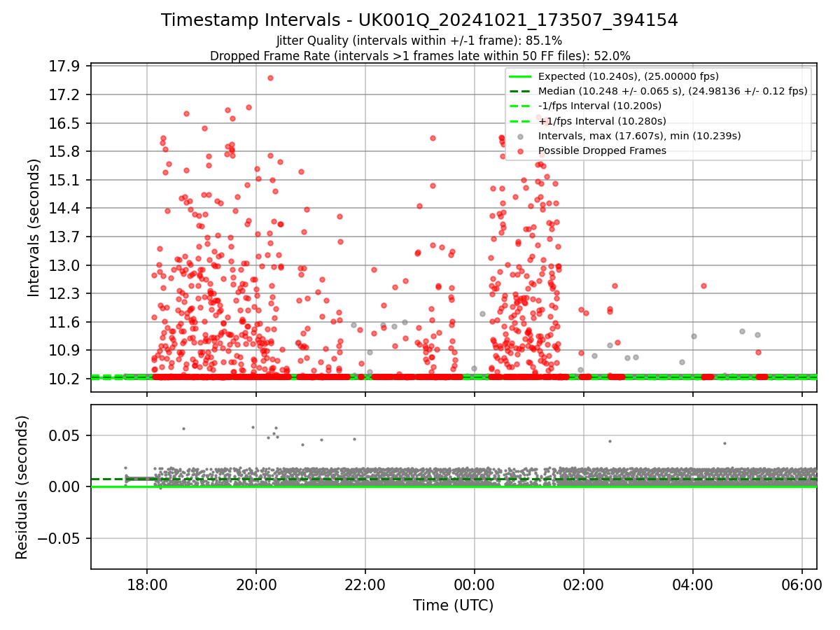Click the 'Dropped Frame Rate' 52.0% subtitle line
The width and height of the screenshot is (840, 630).
[x=420, y=56]
